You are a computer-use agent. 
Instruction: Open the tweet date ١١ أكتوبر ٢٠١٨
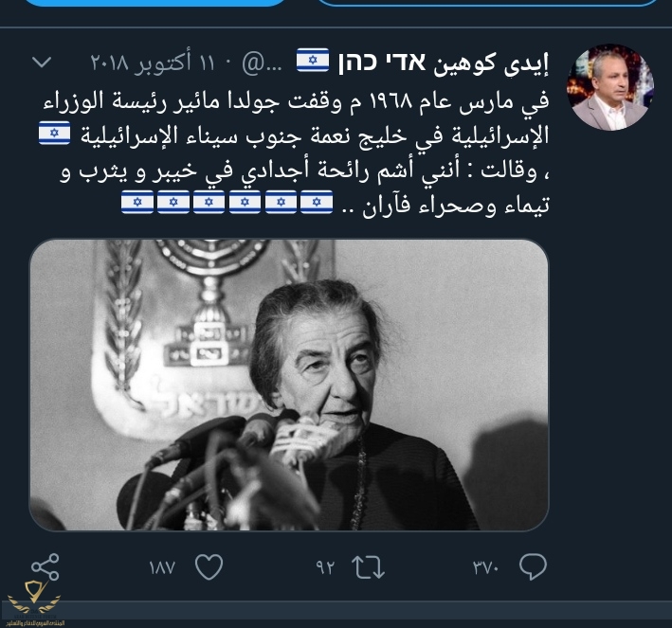point(153,63)
